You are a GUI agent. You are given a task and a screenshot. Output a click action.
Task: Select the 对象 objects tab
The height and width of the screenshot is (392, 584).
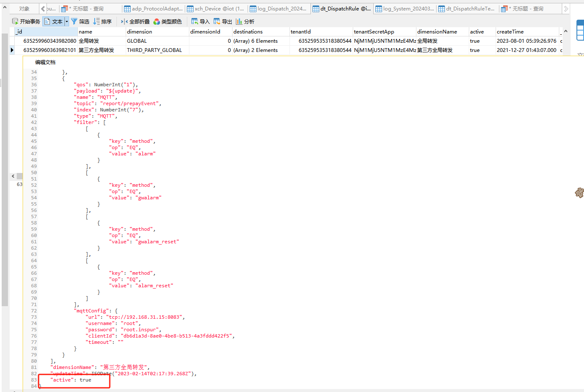[x=24, y=8]
